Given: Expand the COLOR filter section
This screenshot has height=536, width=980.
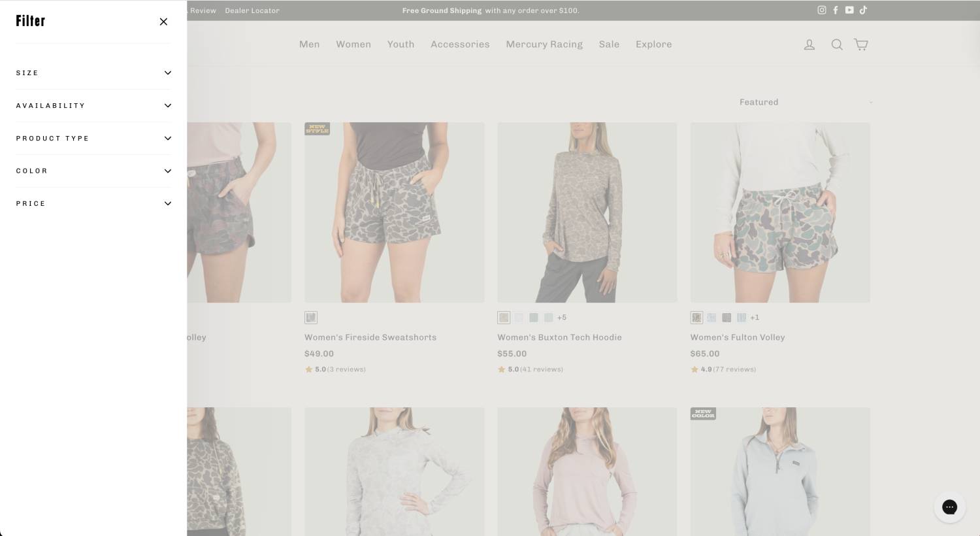Looking at the screenshot, I should (x=93, y=171).
